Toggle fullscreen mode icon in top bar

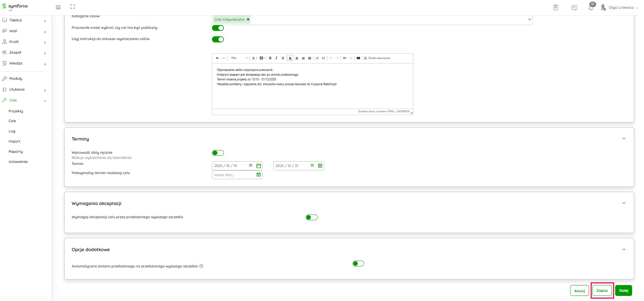click(x=73, y=7)
